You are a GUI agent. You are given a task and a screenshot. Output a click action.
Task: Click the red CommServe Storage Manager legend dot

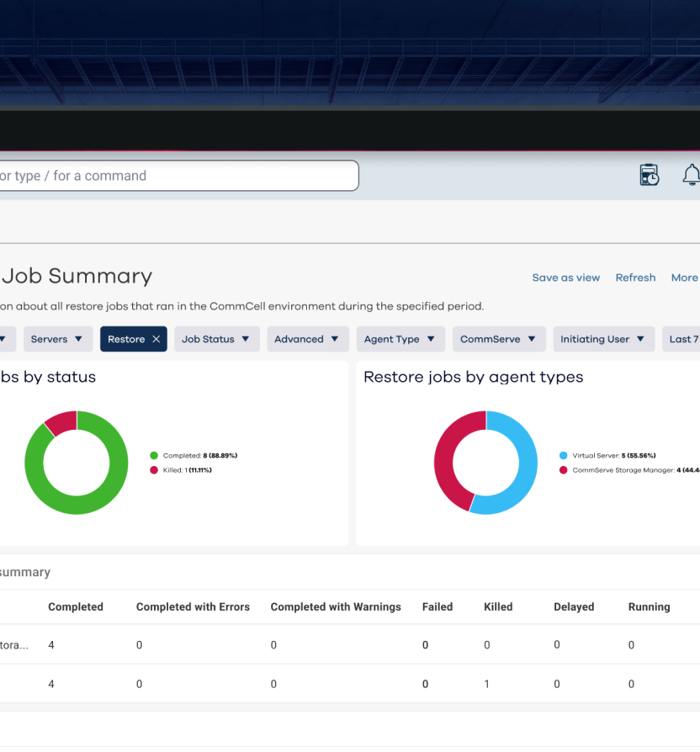click(563, 470)
